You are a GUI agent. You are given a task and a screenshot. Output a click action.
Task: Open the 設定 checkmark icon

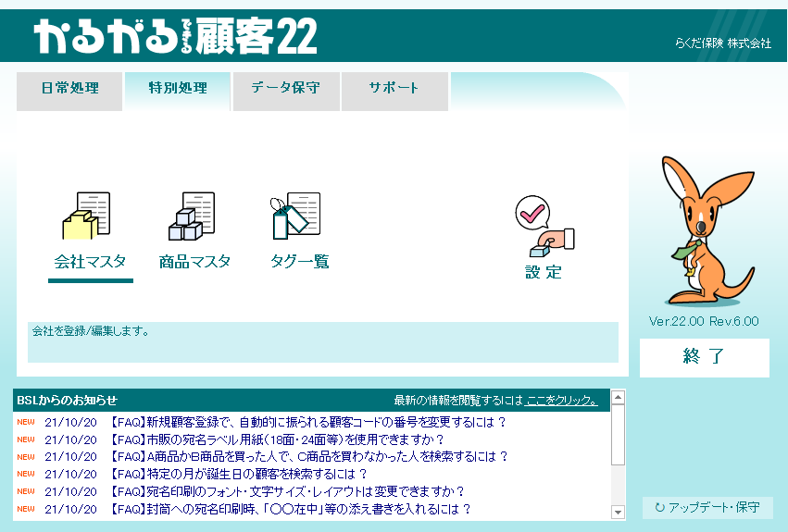[544, 226]
